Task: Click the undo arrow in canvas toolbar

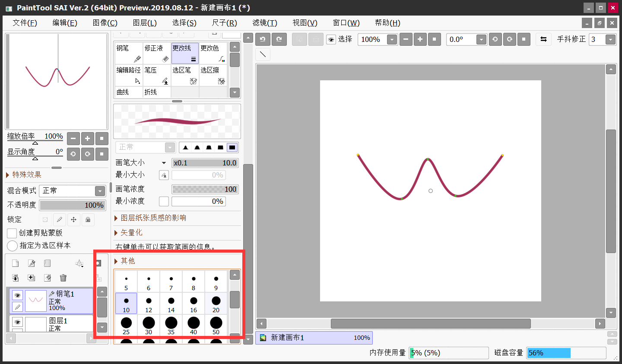Action: click(x=263, y=39)
